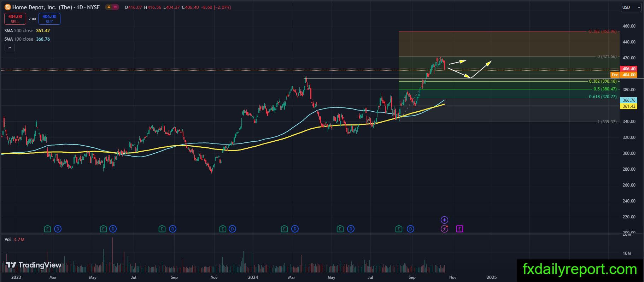
Task: Open the USD currency dropdown
Action: coord(631,7)
